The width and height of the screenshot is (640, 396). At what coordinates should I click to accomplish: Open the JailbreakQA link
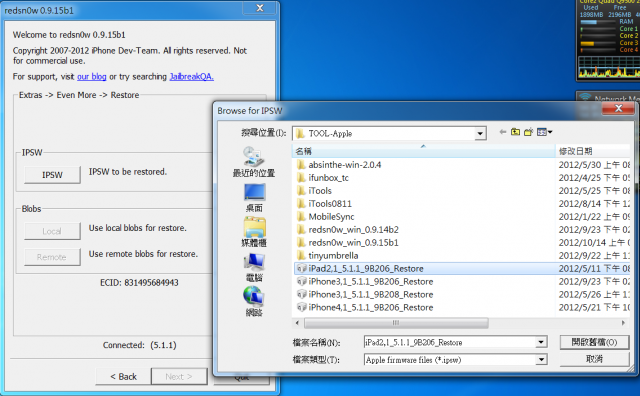click(x=191, y=77)
